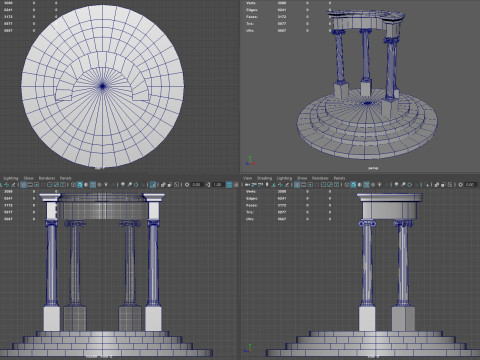Open Lighting menu in front view panel

[11, 178]
